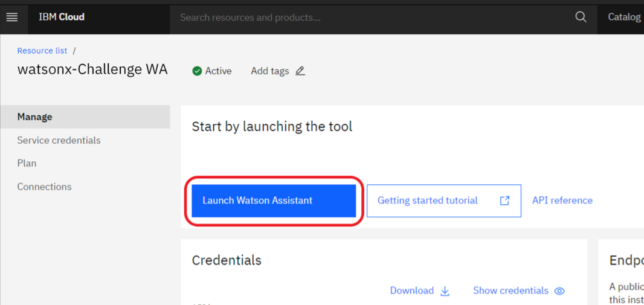Click the Download credentials link
The height and width of the screenshot is (305, 644).
412,291
